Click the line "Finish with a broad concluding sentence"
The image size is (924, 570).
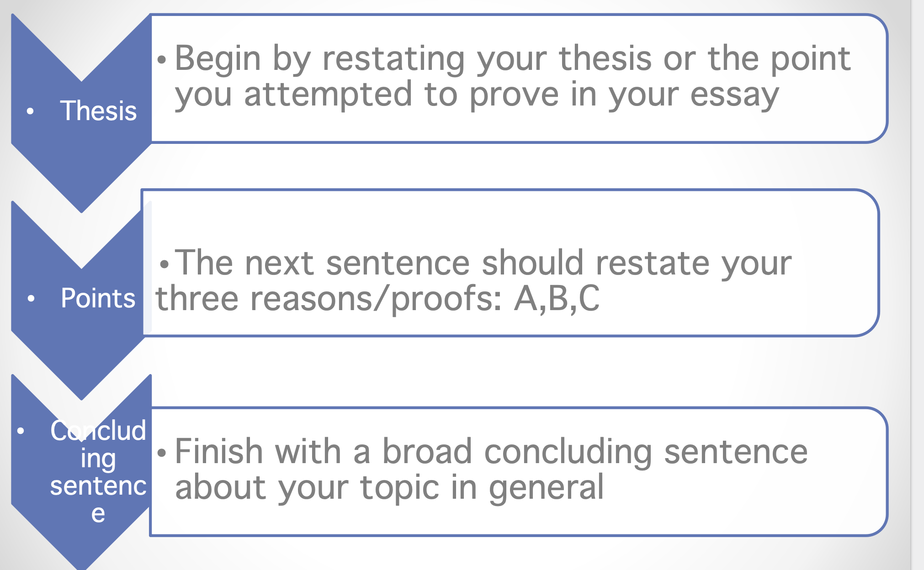coord(491,452)
